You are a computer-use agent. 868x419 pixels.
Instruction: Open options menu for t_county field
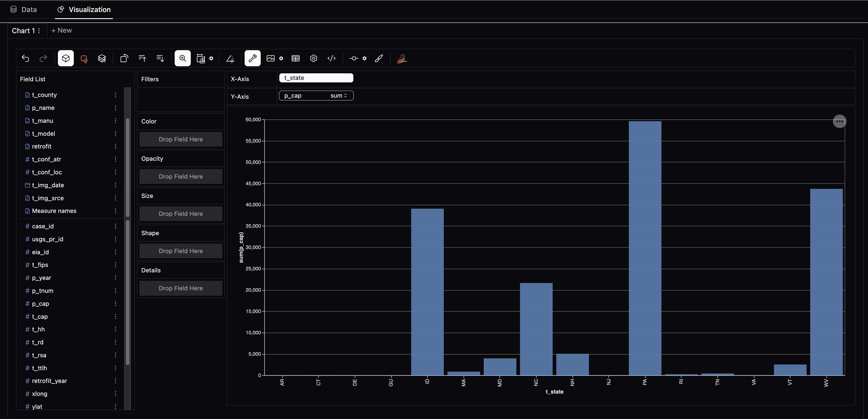pos(115,95)
